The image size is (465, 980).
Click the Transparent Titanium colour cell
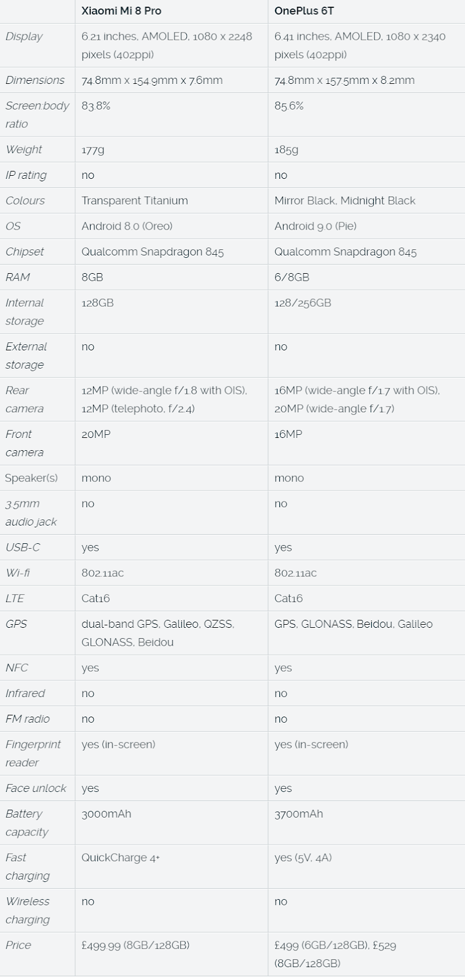point(135,201)
